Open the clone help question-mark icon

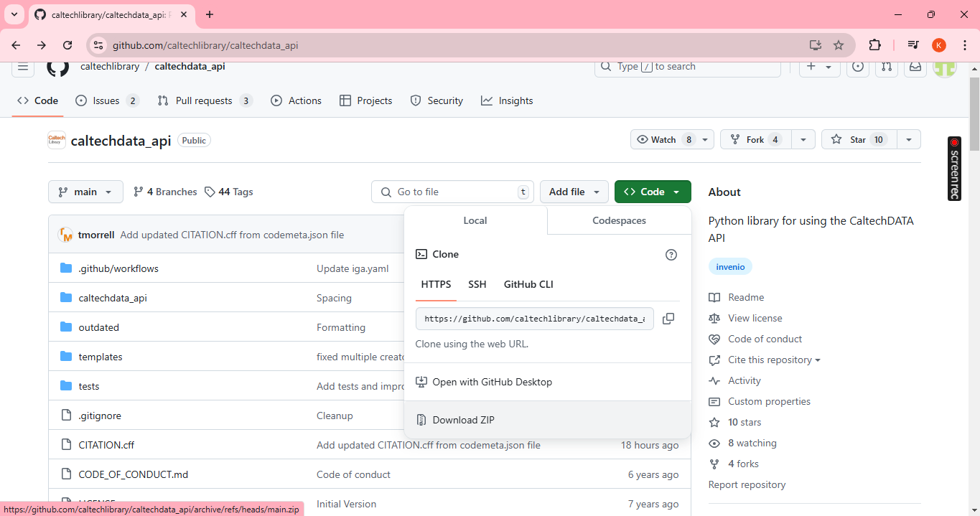(x=671, y=255)
